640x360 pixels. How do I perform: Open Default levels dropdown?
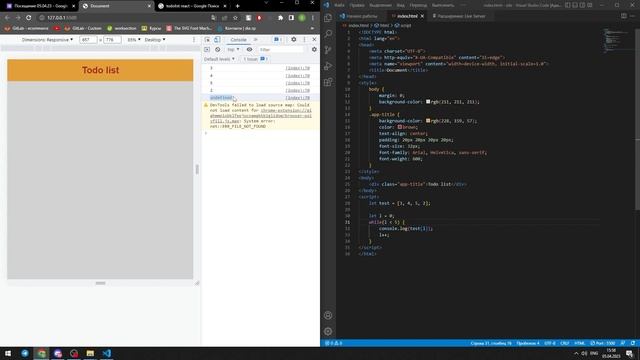(220, 59)
